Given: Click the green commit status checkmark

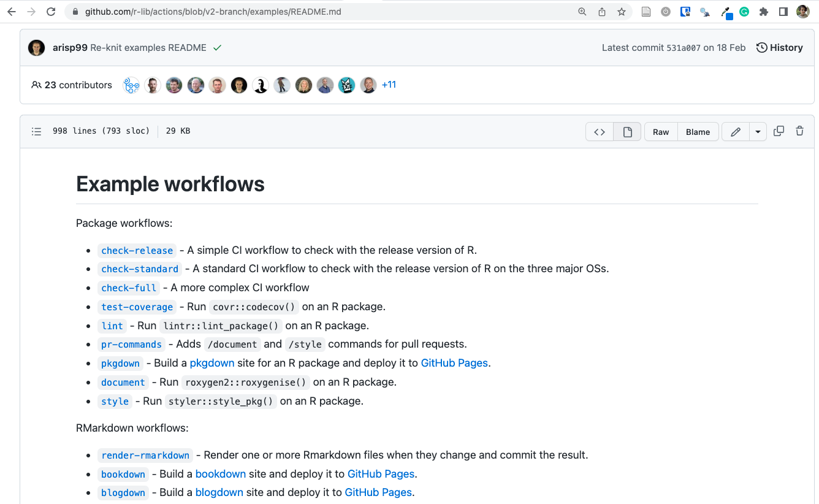Looking at the screenshot, I should (x=217, y=48).
